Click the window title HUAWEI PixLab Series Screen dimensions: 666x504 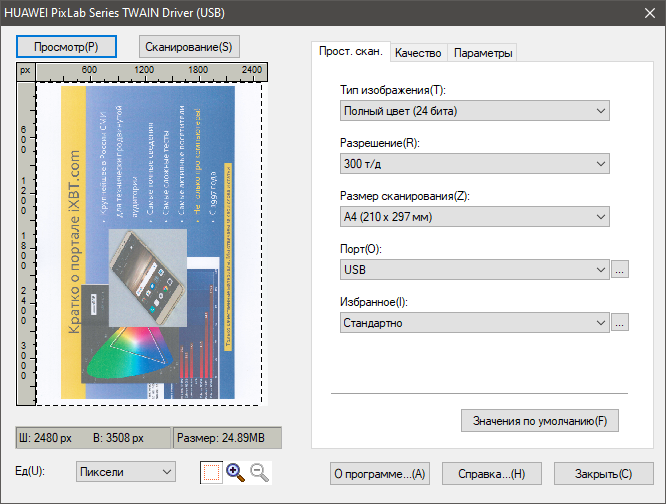114,13
